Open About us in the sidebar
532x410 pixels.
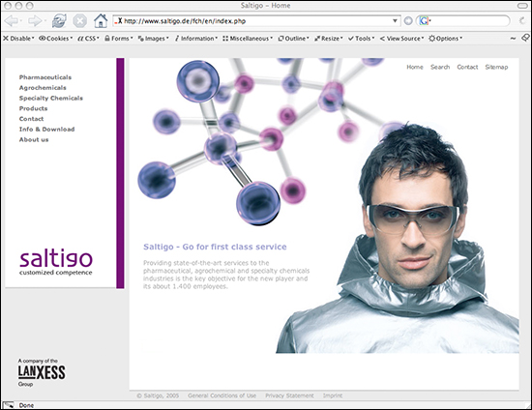34,139
